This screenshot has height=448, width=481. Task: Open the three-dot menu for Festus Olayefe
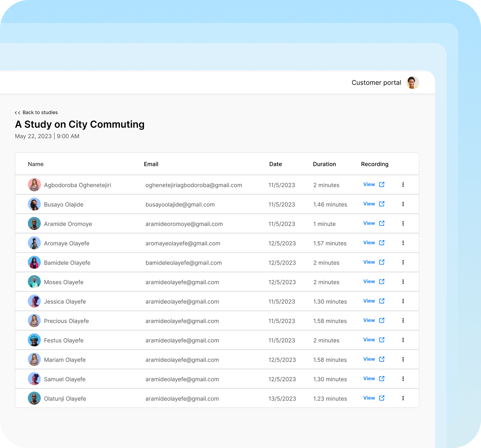coord(403,340)
